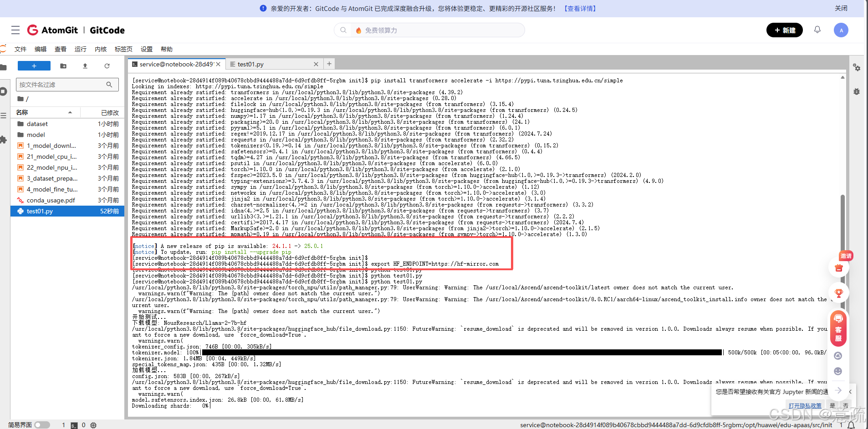Image resolution: width=868 pixels, height=429 pixels.
Task: Open the 帮助 menu
Action: 167,49
